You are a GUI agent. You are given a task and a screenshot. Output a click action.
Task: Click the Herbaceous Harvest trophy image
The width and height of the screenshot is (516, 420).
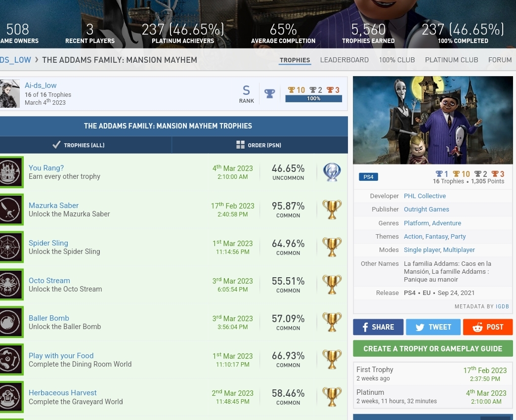coord(11,397)
